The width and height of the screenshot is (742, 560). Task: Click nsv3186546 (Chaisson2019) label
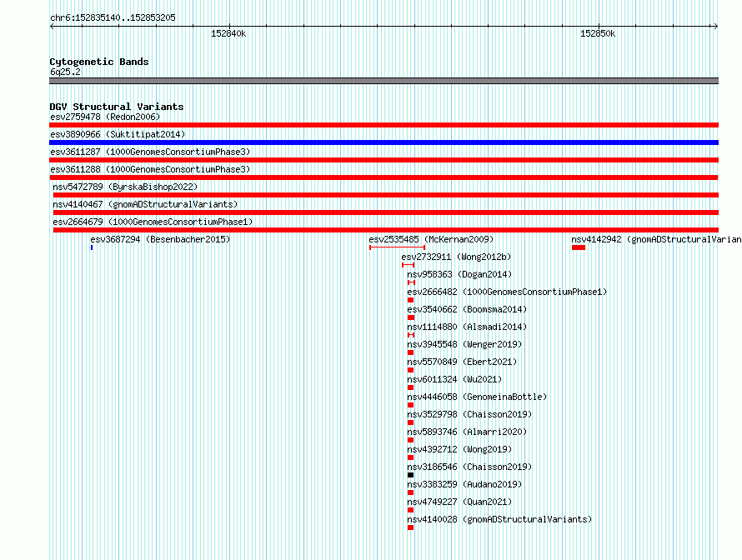pyautogui.click(x=469, y=467)
